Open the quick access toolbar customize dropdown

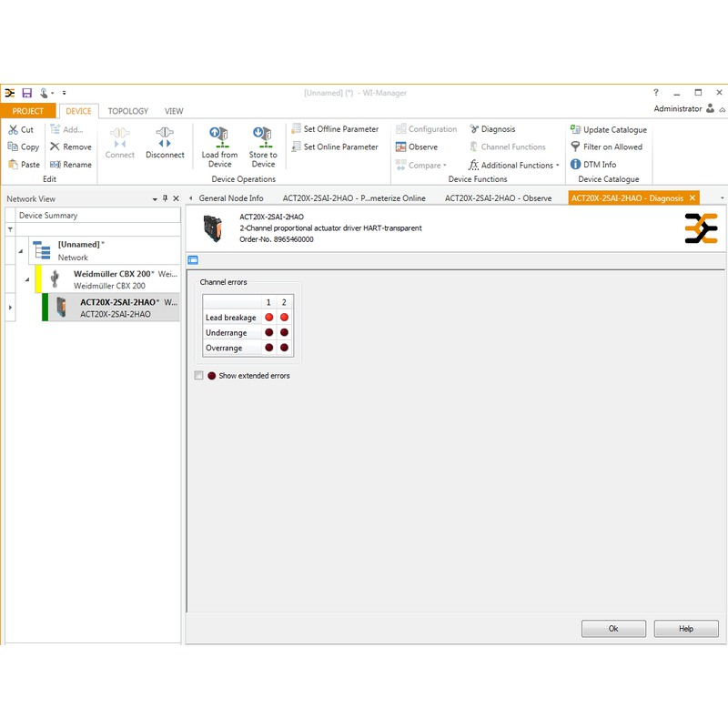point(64,93)
